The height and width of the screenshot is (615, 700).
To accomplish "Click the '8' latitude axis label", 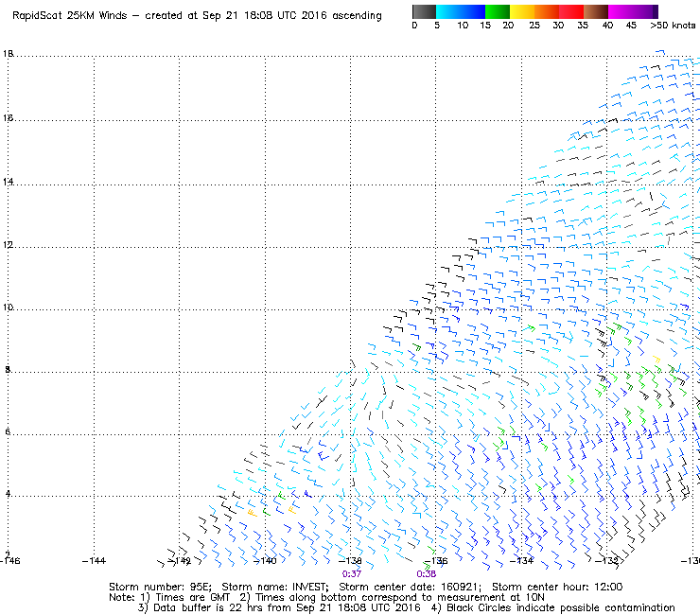I will pyautogui.click(x=8, y=370).
